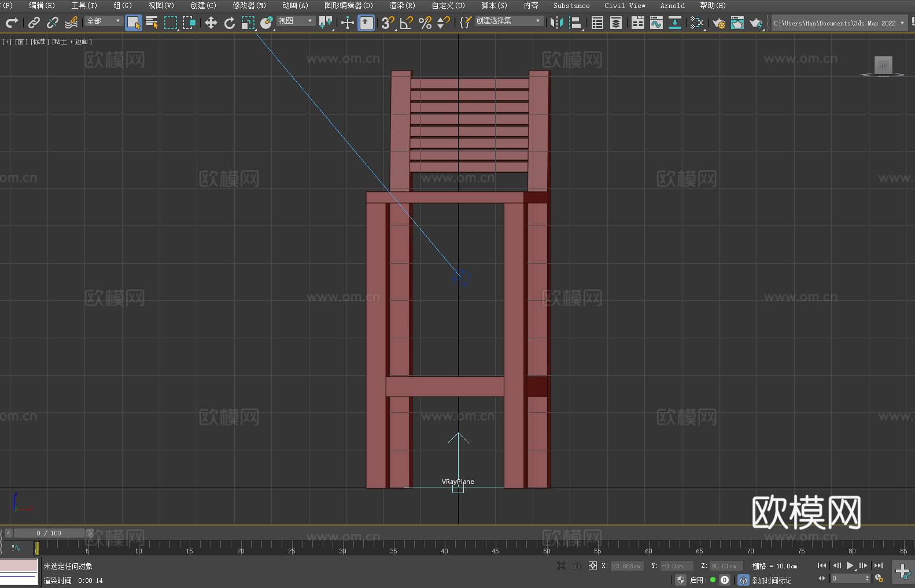Click the rectangular selection region icon
Screen dimensions: 915x588
coord(171,23)
